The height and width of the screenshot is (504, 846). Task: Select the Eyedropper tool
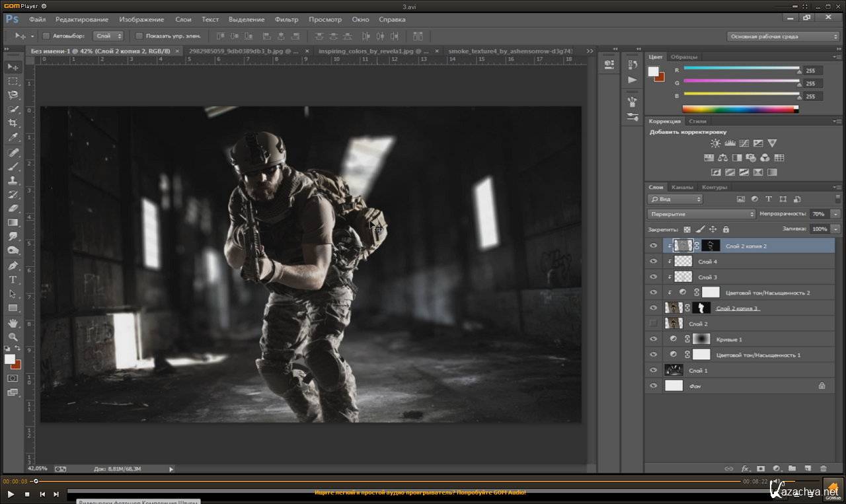13,138
